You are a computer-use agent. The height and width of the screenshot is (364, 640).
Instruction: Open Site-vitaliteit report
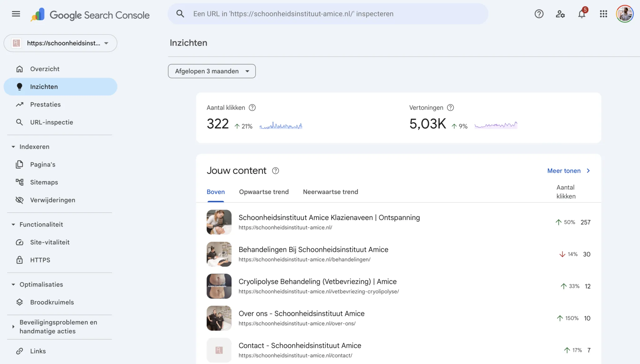coord(60,242)
